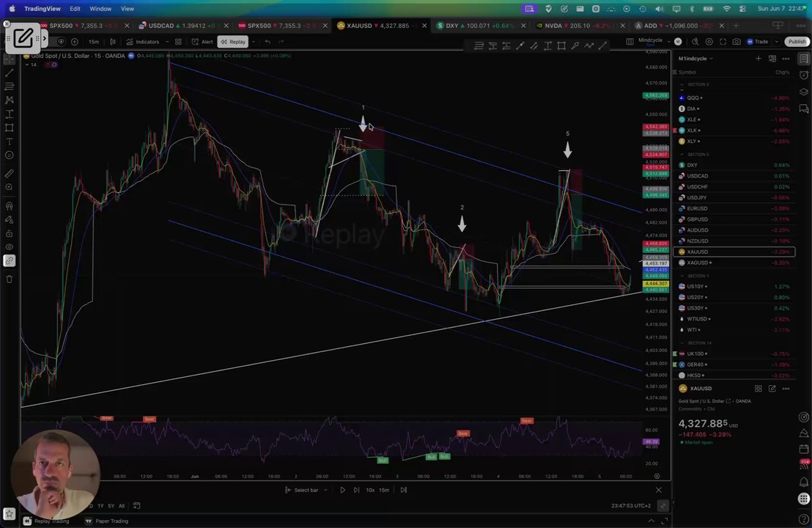The width and height of the screenshot is (812, 528).
Task: Open the M1indcycle watchlist dropdown
Action: pos(695,59)
